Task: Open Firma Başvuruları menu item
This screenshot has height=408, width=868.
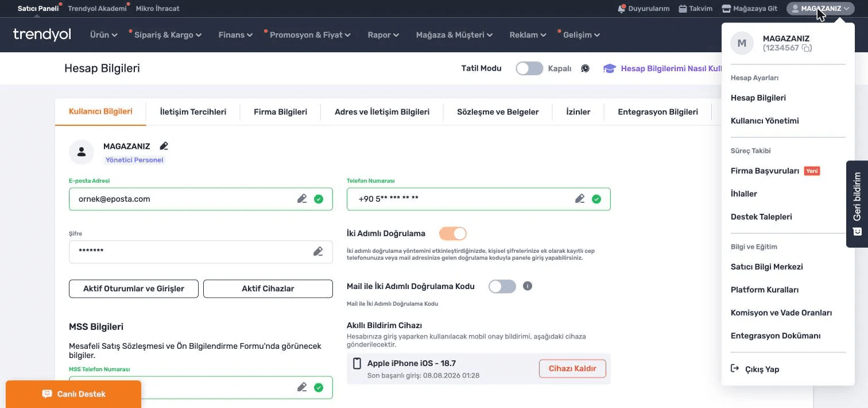Action: tap(765, 171)
